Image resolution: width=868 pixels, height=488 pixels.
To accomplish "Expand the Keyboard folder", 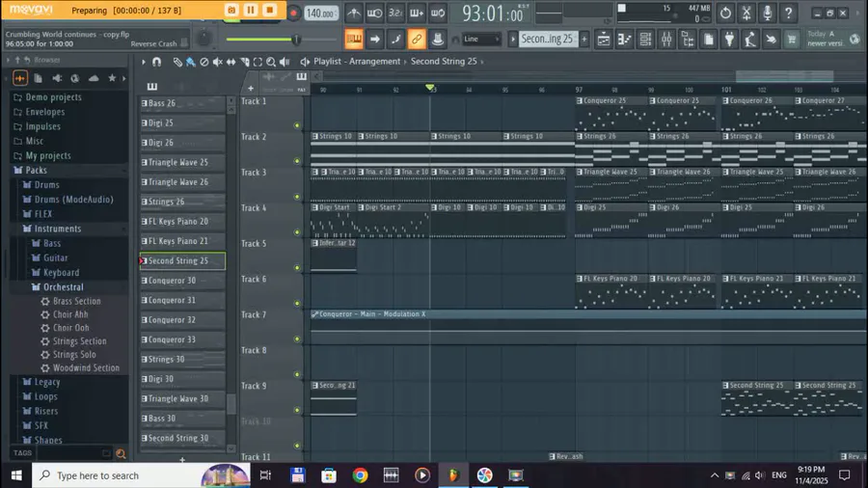I will (x=61, y=273).
